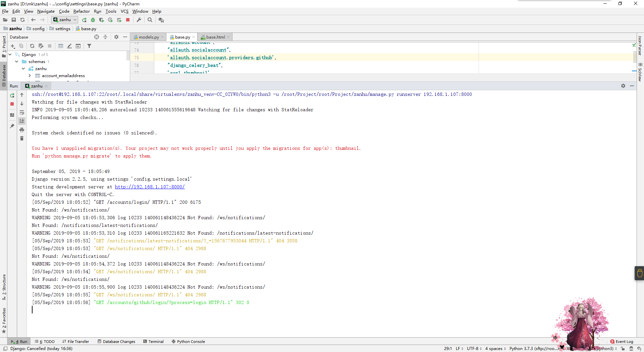Open http://192.168.1.107:8000/ link in console
644x352 pixels.
[x=150, y=187]
